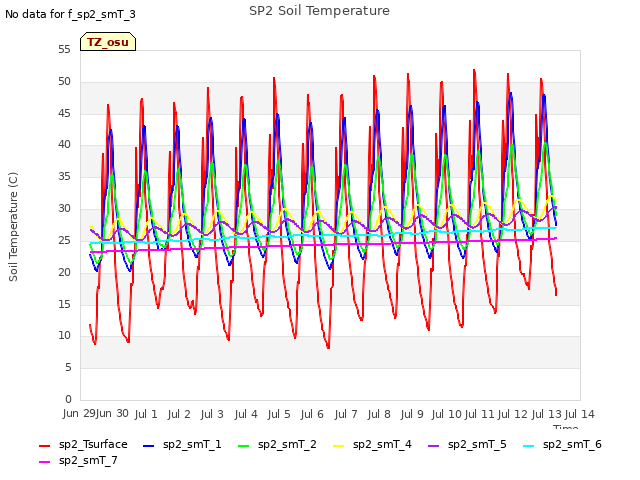Click the 15 y-axis tick label
Screen dimensions: 640x480
coord(64,304)
